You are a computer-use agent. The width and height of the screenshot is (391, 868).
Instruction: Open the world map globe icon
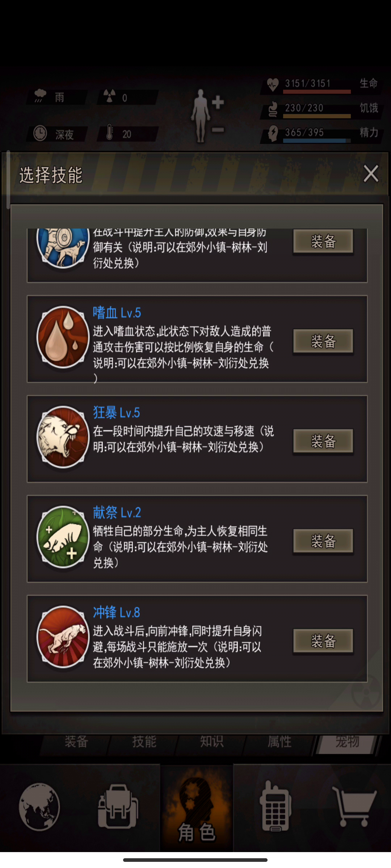coord(39,807)
